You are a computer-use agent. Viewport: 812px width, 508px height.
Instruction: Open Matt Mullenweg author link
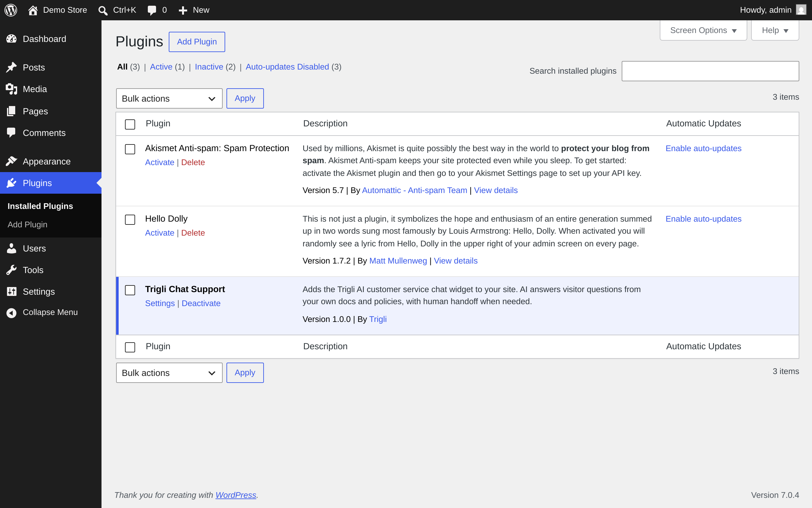tap(398, 261)
